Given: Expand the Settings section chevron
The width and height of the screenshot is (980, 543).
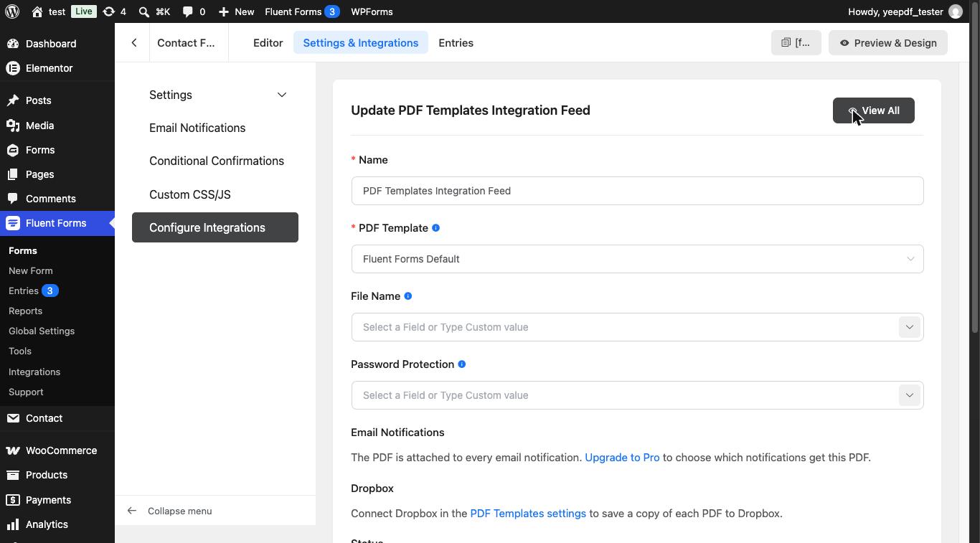Looking at the screenshot, I should click(282, 95).
